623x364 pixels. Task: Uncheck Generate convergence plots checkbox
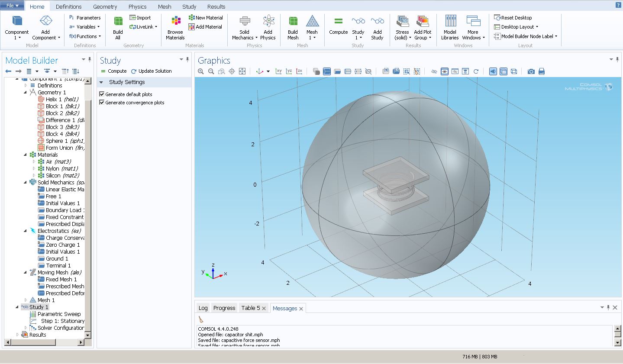point(102,103)
